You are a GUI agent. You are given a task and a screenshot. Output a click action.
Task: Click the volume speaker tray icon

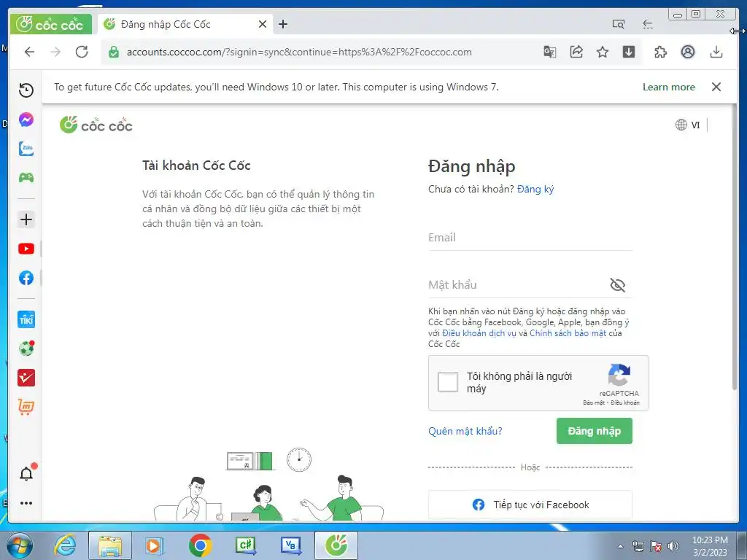pyautogui.click(x=673, y=546)
